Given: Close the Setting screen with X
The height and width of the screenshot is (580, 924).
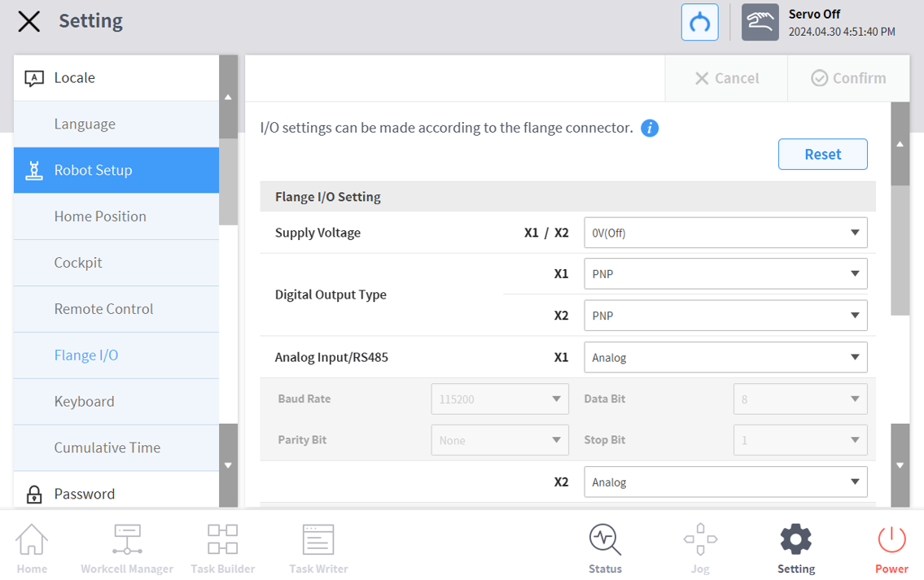Looking at the screenshot, I should coord(29,21).
